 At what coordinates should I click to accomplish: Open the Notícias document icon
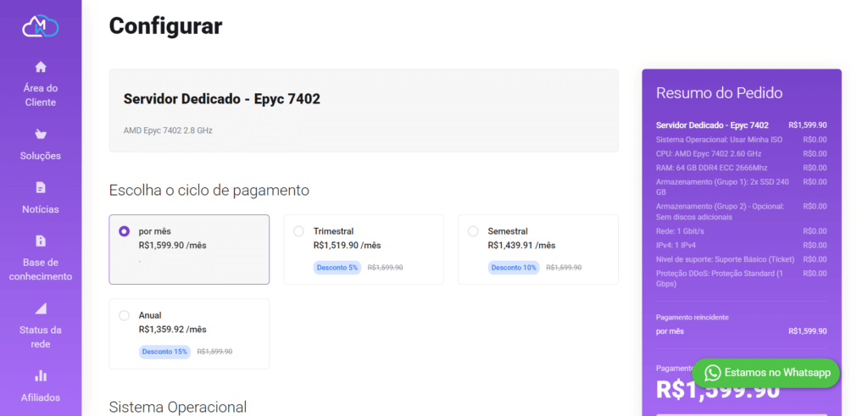(41, 187)
